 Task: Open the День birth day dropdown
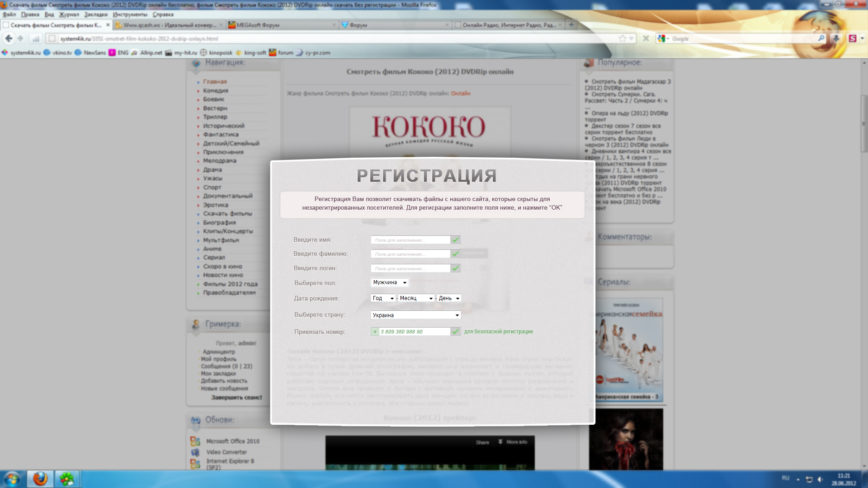[x=449, y=298]
